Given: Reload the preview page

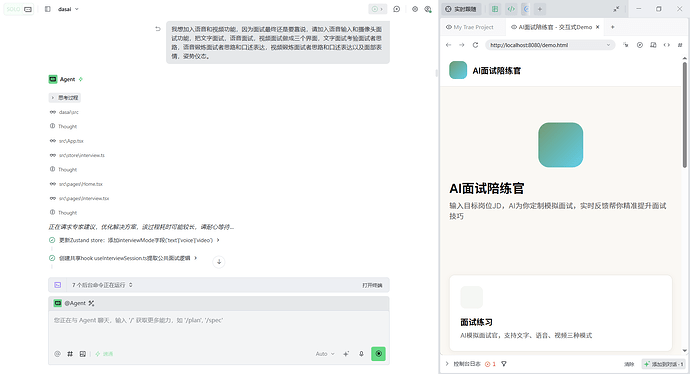Looking at the screenshot, I should 475,45.
